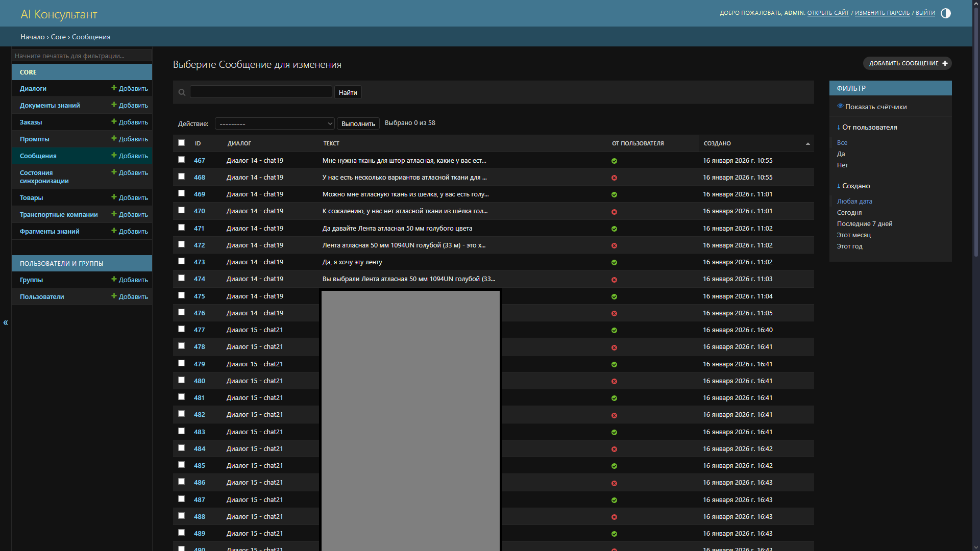Sort by the ID column header
Image resolution: width=980 pixels, height=551 pixels.
[198, 144]
